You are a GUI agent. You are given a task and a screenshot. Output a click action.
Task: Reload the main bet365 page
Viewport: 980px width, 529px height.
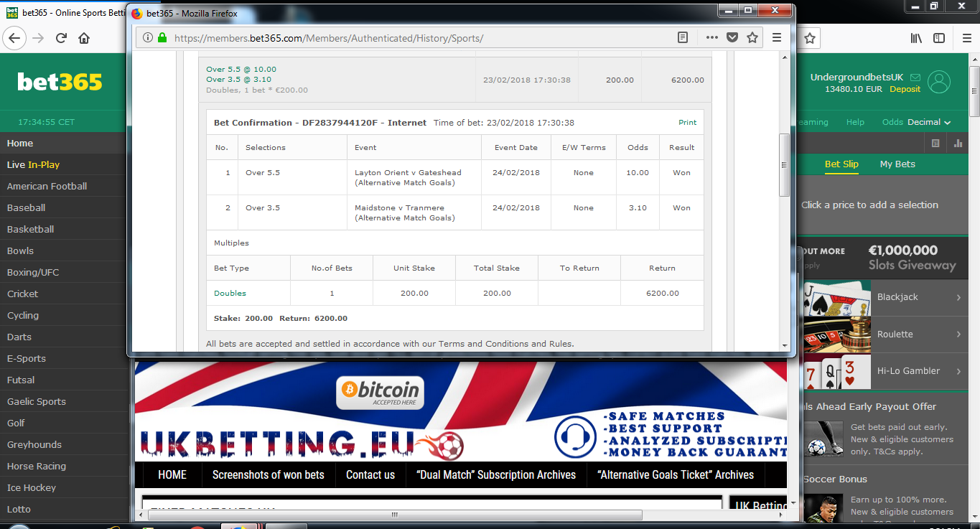61,38
